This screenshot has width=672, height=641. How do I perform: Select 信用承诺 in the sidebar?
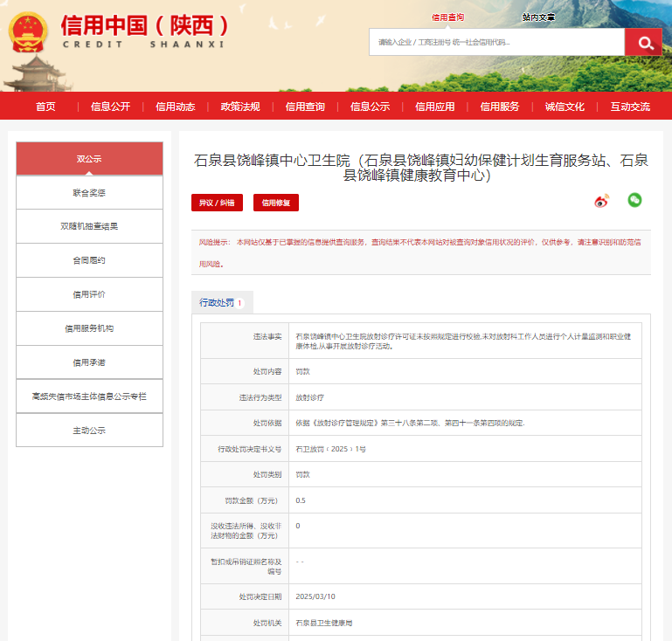coord(89,362)
